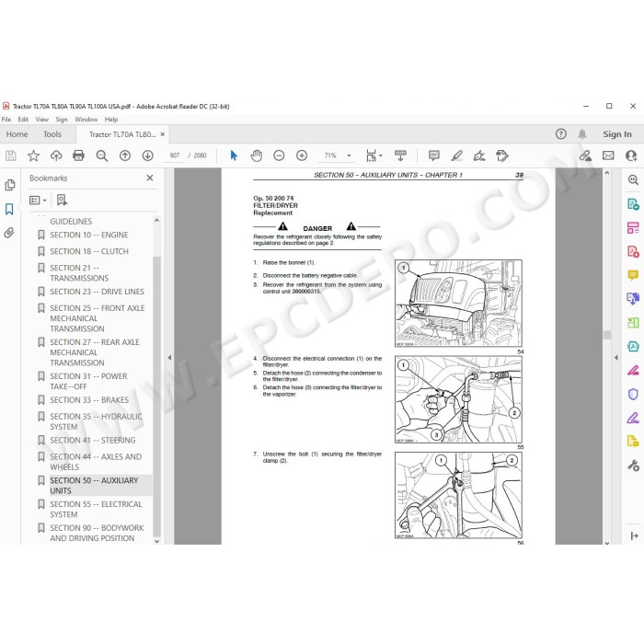
Task: Go to next page arrow
Action: (148, 155)
